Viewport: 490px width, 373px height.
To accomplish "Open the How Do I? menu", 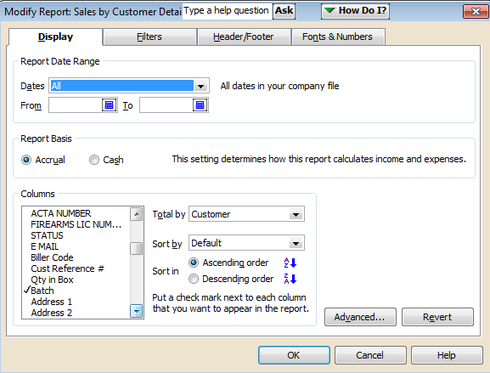I will 355,11.
